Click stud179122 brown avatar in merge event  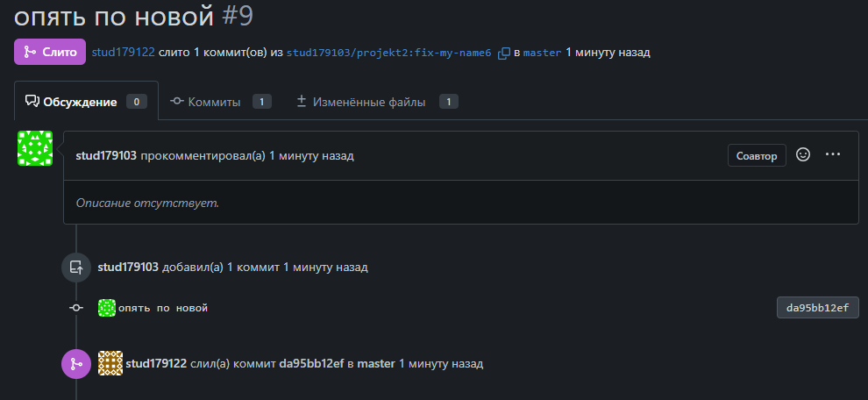pyautogui.click(x=110, y=363)
